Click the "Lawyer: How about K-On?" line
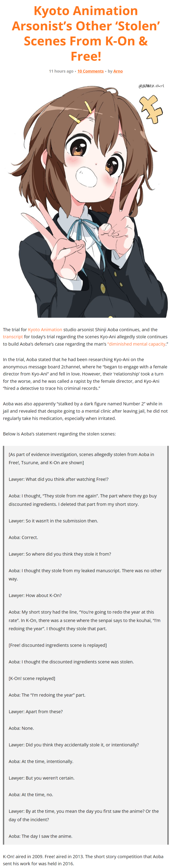The height and width of the screenshot is (868, 172). [x=35, y=595]
